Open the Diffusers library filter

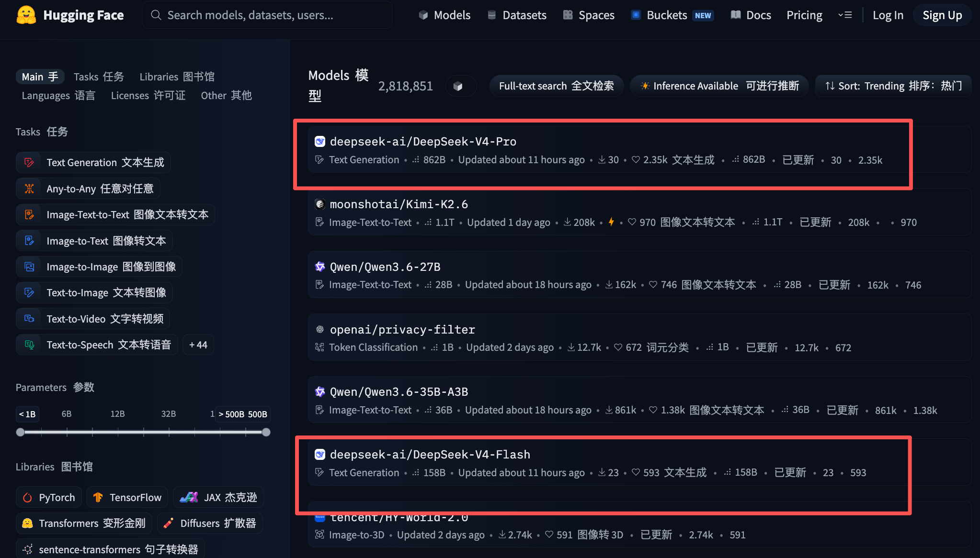click(x=209, y=523)
